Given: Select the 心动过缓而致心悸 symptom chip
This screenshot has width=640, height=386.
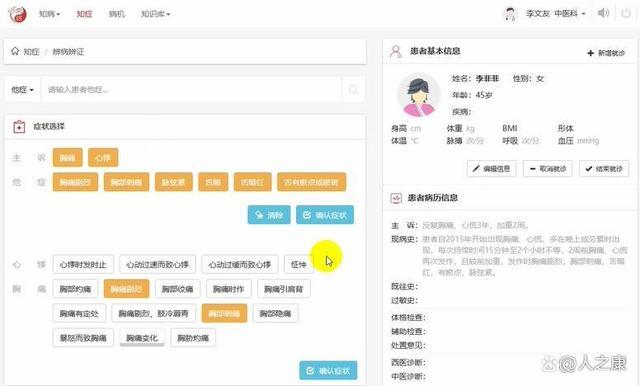Looking at the screenshot, I should pos(240,264).
